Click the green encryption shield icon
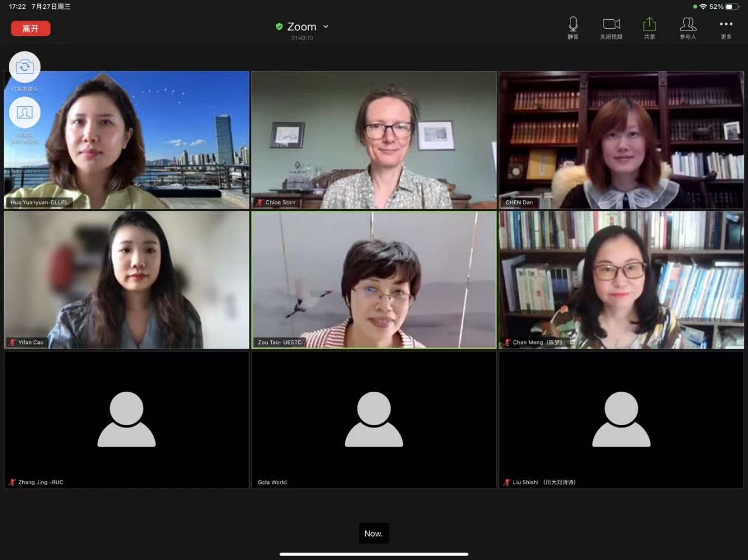 [279, 27]
